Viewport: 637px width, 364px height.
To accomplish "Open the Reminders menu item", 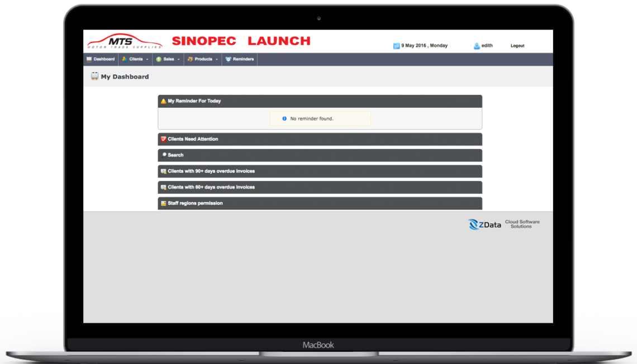I will pyautogui.click(x=240, y=59).
